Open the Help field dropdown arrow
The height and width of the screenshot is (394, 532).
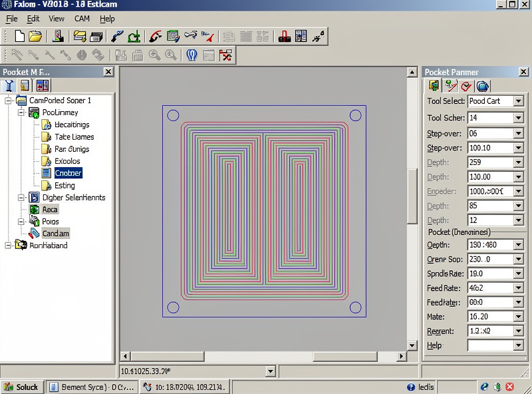point(518,345)
